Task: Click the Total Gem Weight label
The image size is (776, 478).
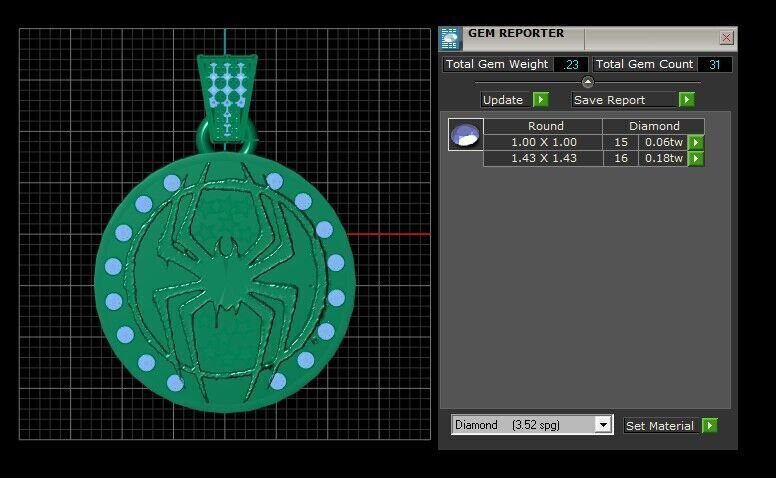Action: point(497,64)
